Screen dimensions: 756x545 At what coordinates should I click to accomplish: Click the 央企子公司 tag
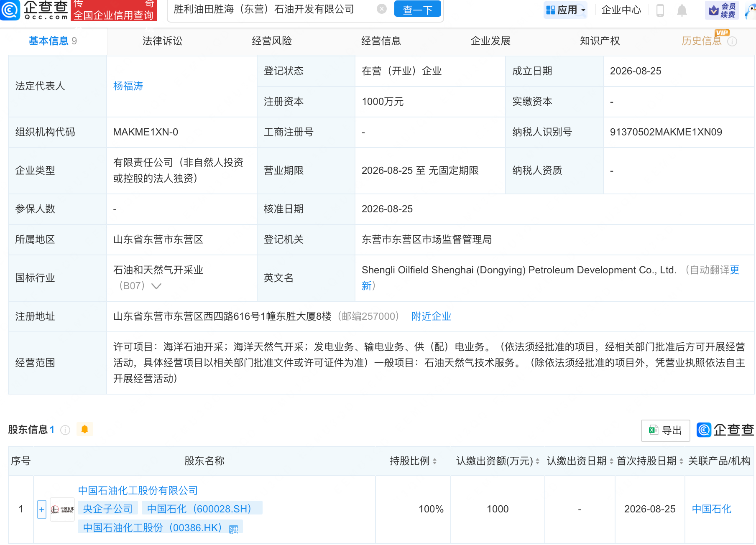108,509
